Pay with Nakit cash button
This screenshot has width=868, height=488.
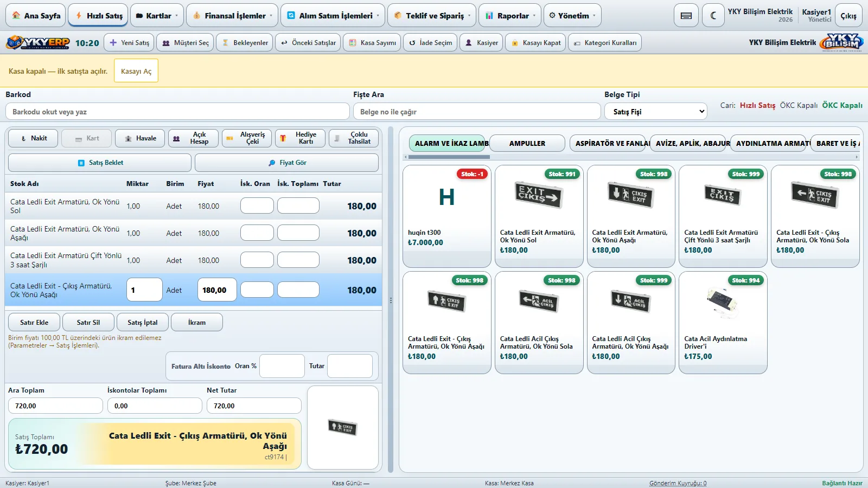tap(34, 138)
